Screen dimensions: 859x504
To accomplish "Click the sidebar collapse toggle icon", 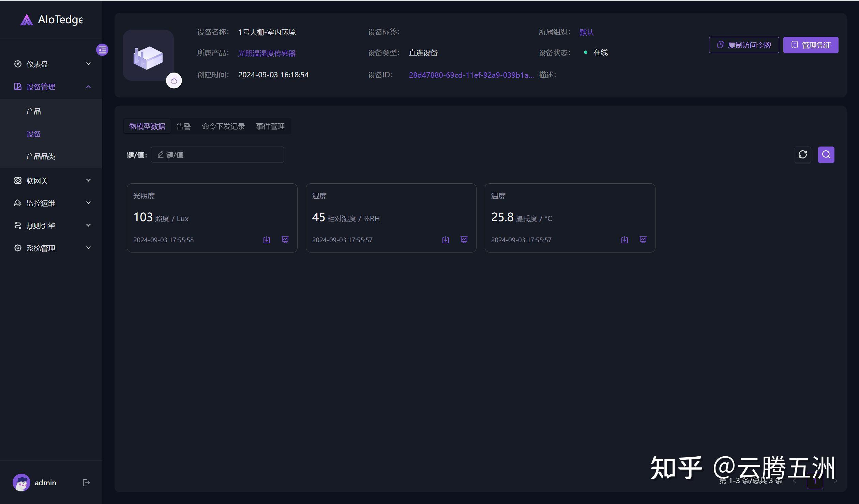I will 102,50.
